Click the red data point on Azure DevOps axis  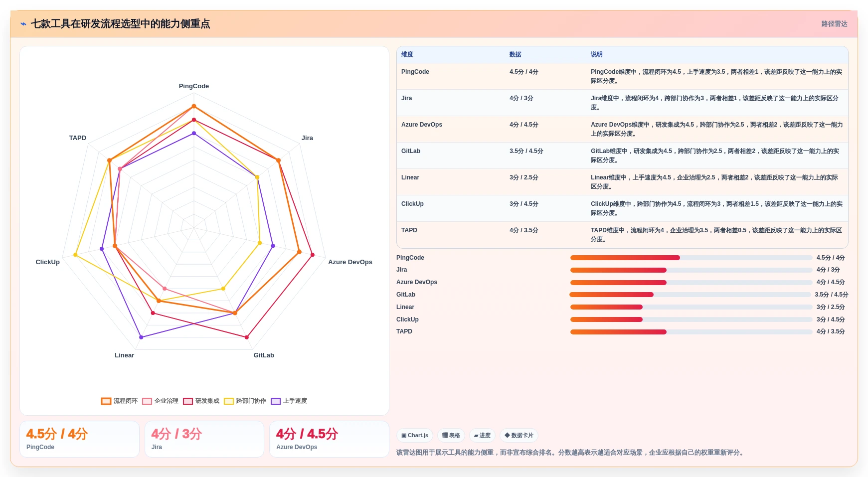tap(313, 255)
